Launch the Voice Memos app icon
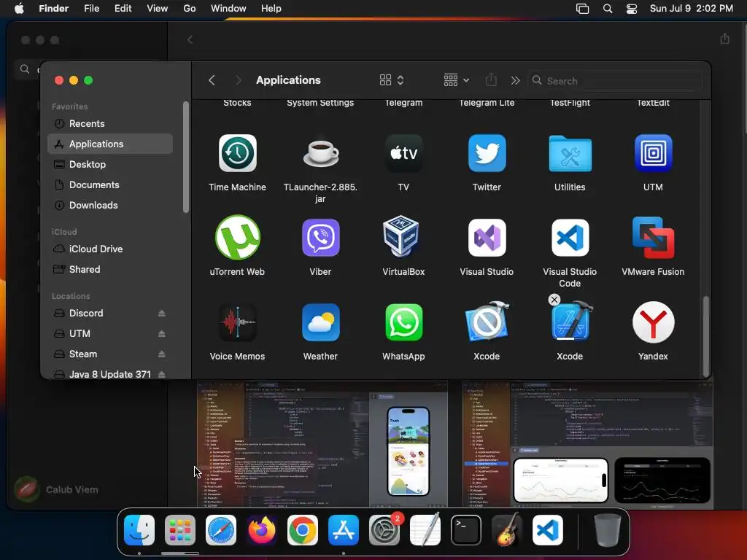Viewport: 747px width, 560px height. (x=237, y=322)
